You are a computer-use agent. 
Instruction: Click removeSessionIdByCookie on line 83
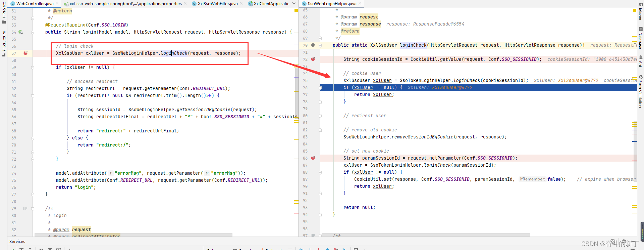(x=423, y=137)
